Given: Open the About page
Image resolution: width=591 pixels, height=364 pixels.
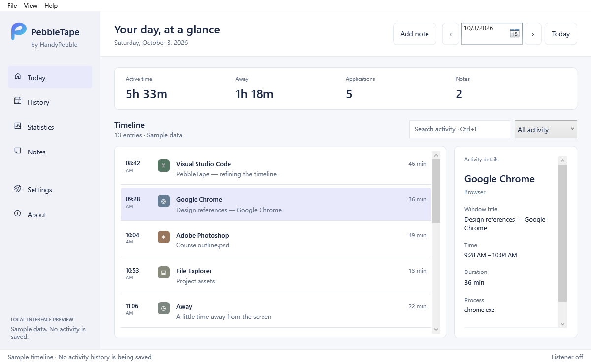Looking at the screenshot, I should [x=50, y=215].
